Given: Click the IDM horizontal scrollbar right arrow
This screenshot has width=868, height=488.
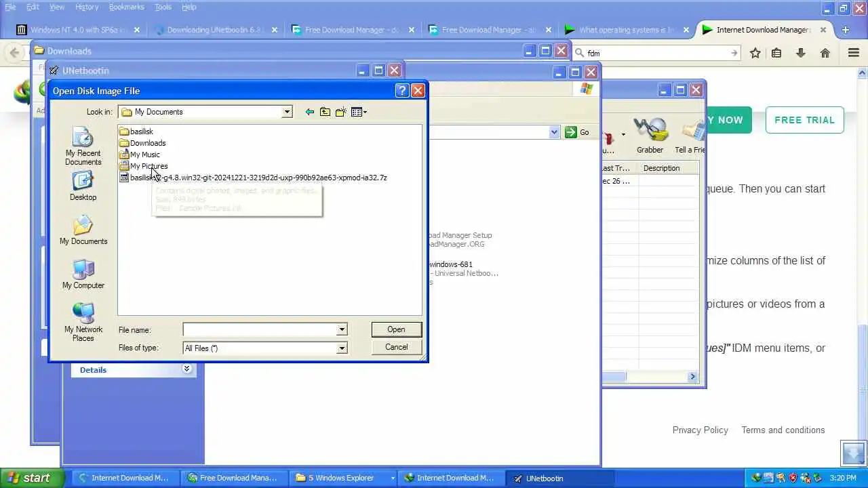Looking at the screenshot, I should click(x=693, y=376).
